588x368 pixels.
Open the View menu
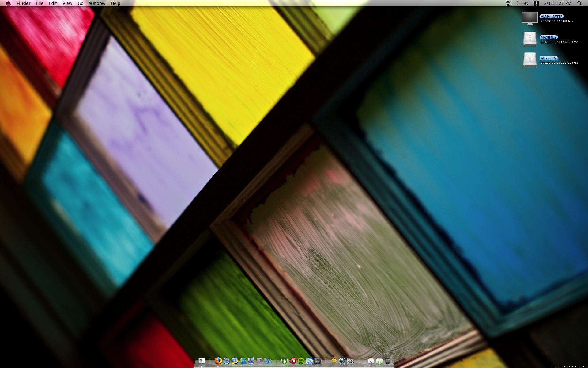coord(67,3)
